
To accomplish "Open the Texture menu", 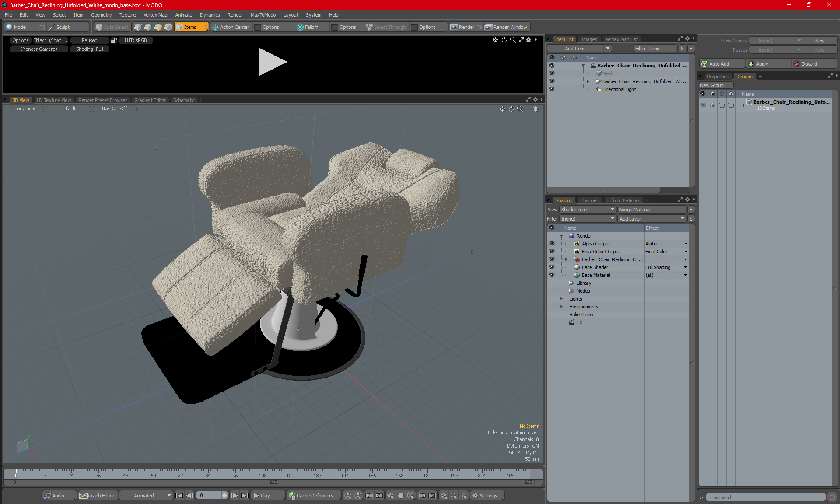I will pyautogui.click(x=127, y=15).
